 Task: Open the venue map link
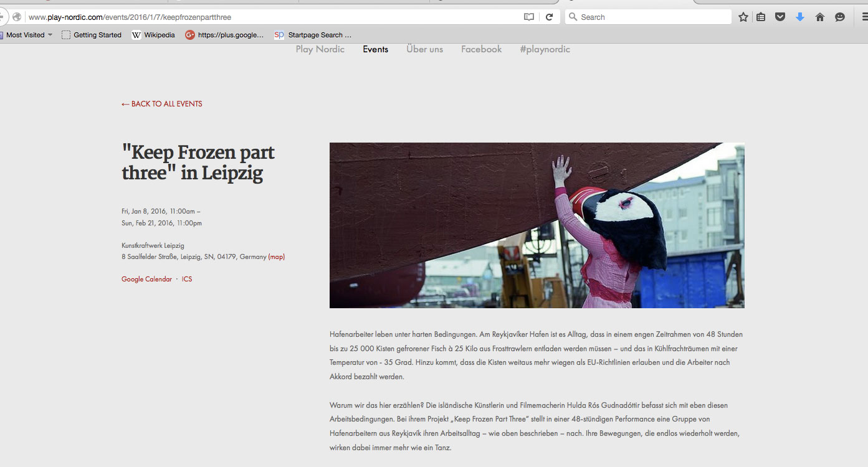[277, 257]
